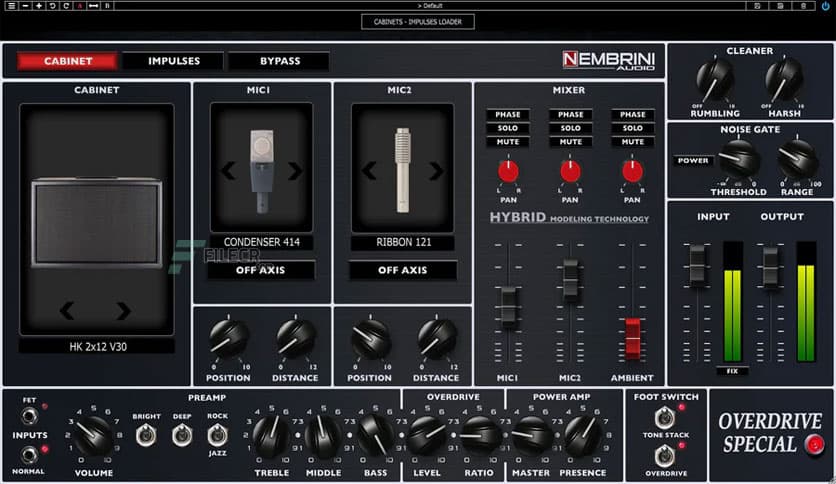
Task: Click the RIBBON 121 mic name
Action: click(x=403, y=242)
